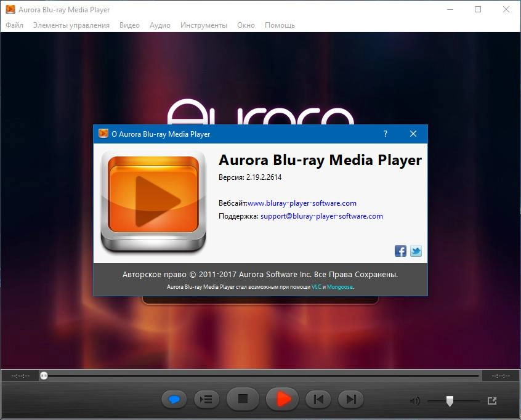Open the playlist button
Viewport: 521px width, 420px height.
point(207,399)
